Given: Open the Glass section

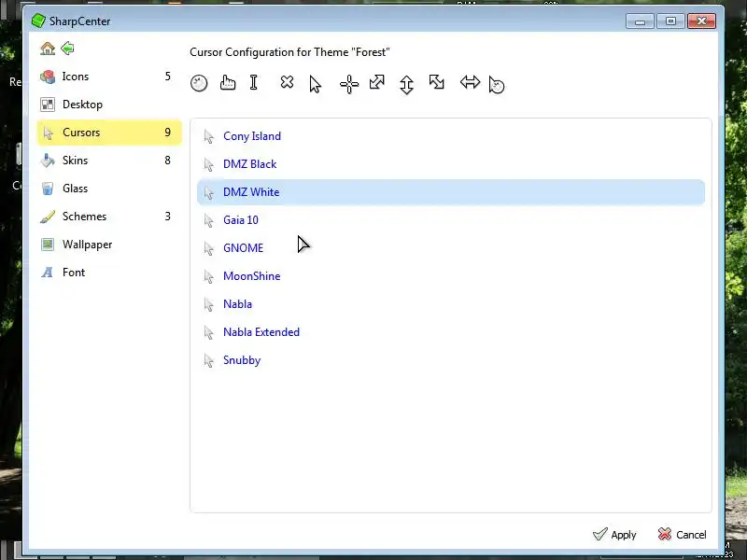Looking at the screenshot, I should (109, 189).
